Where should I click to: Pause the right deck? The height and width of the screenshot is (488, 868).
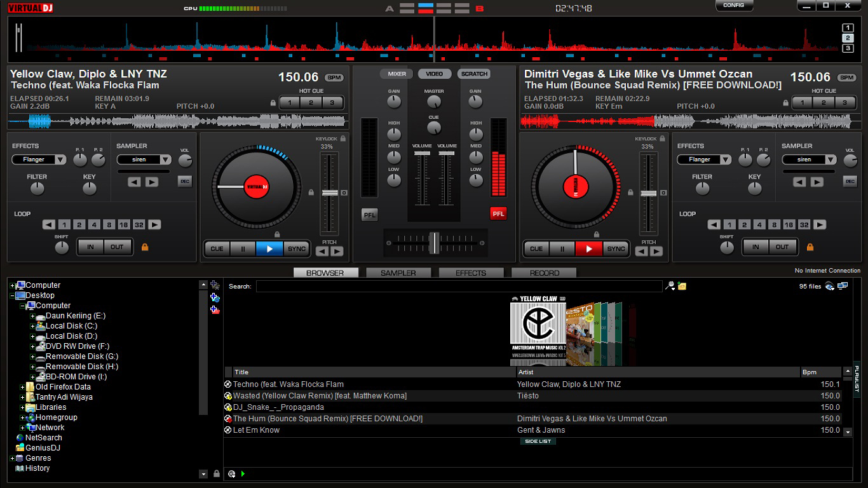[562, 249]
